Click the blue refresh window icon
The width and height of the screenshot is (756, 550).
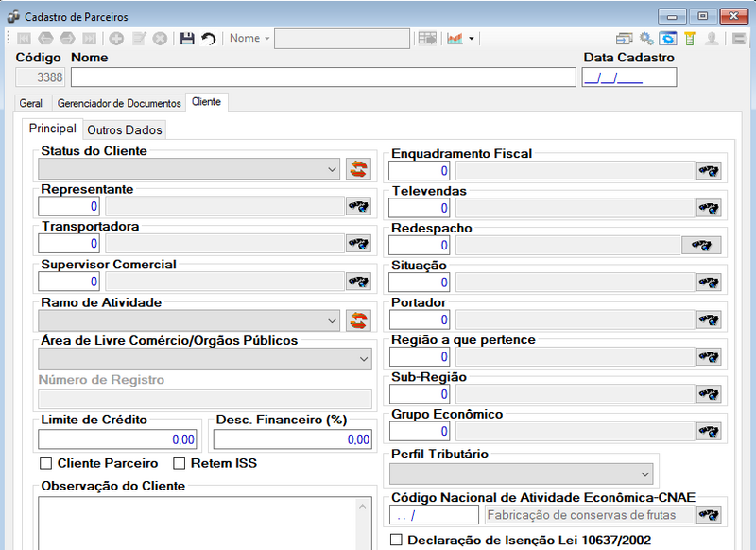point(668,38)
